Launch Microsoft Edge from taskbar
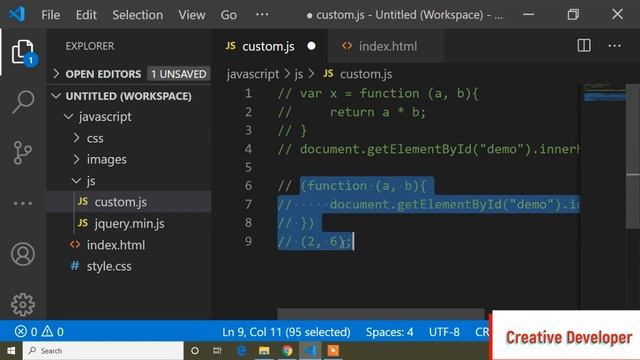Screen dimensions: 640x360 (242, 351)
